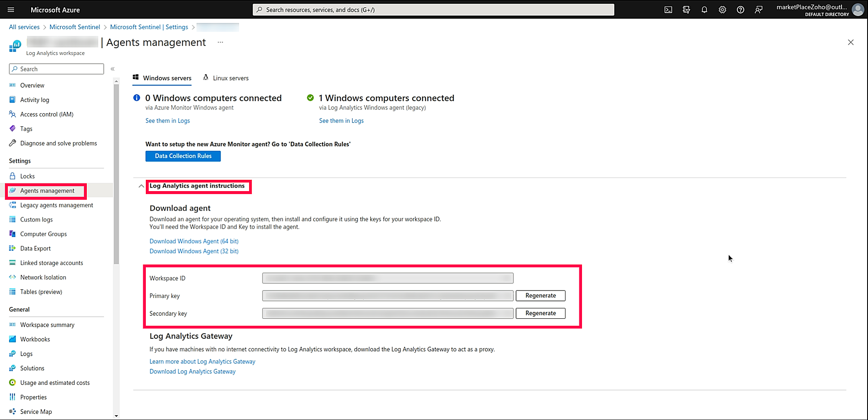Screen dimensions: 868x420
Task: Open the Azure portal hamburger menu
Action: (x=11, y=10)
